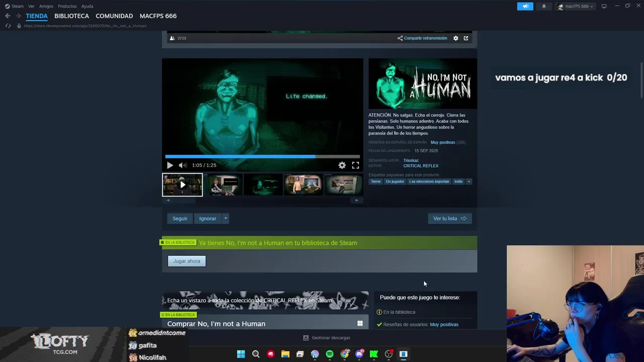Reload the store page
The height and width of the screenshot is (362, 644).
pos(8,26)
